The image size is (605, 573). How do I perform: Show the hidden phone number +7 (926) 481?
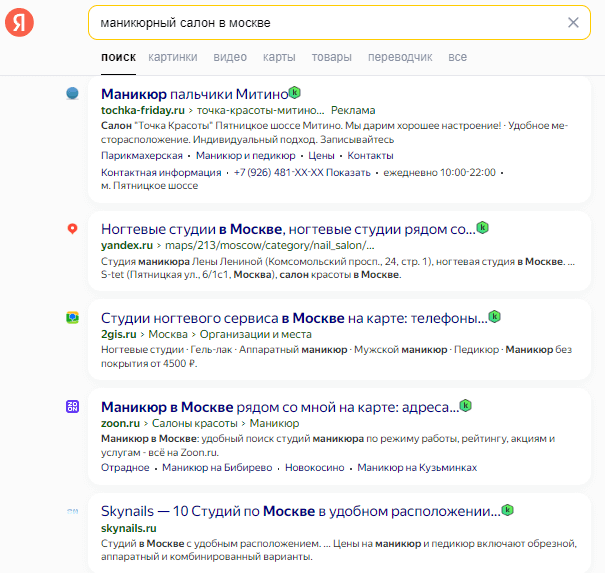302,172
